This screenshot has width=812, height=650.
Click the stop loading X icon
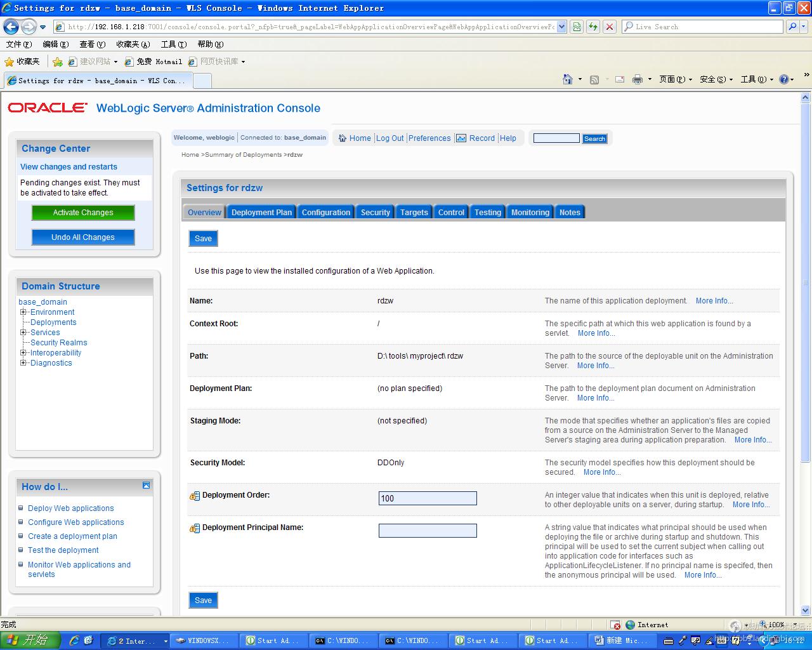click(610, 27)
